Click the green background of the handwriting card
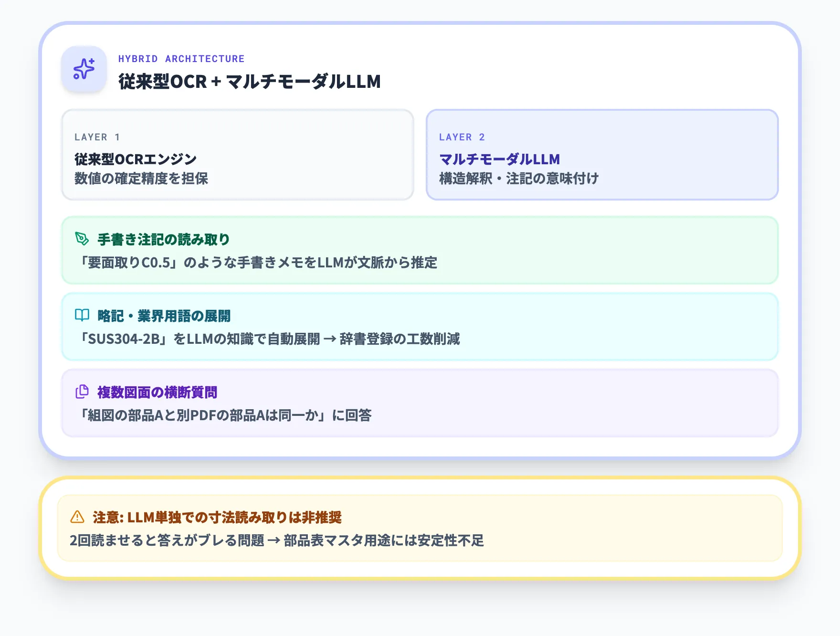The width and height of the screenshot is (840, 636). tap(620, 251)
